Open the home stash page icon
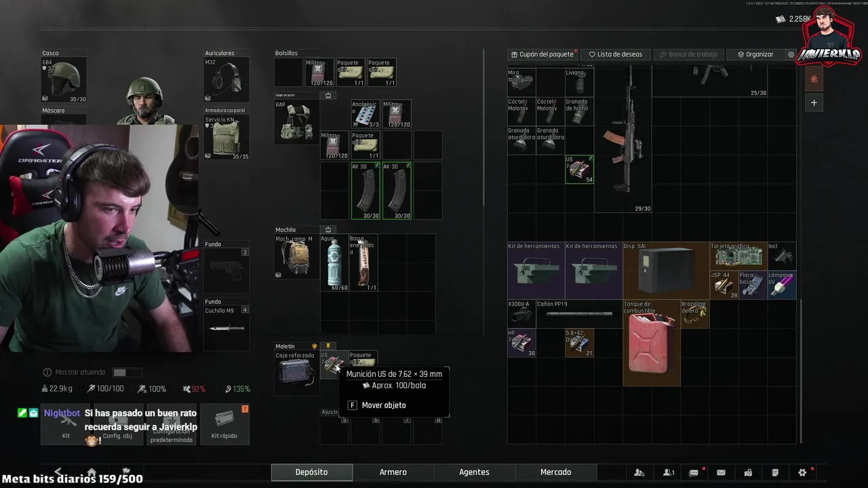The height and width of the screenshot is (488, 868). (x=814, y=79)
